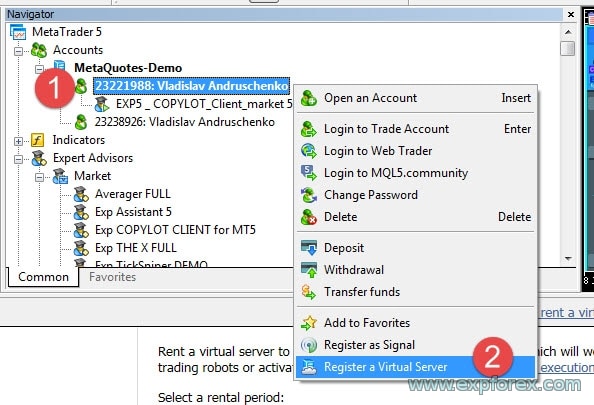Click the Login to Web Trader globe icon
This screenshot has width=594, height=405.
tap(309, 151)
